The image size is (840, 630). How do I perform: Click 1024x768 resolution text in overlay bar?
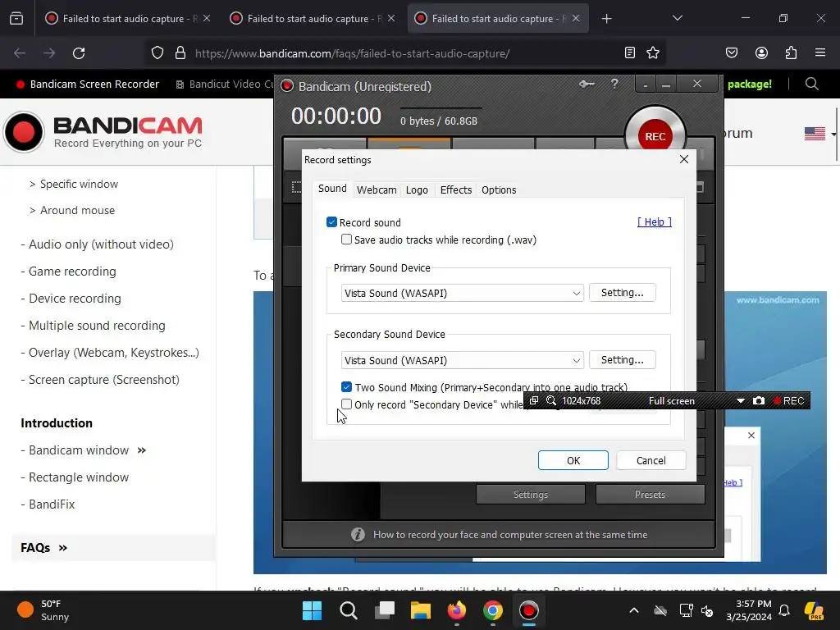tap(582, 400)
